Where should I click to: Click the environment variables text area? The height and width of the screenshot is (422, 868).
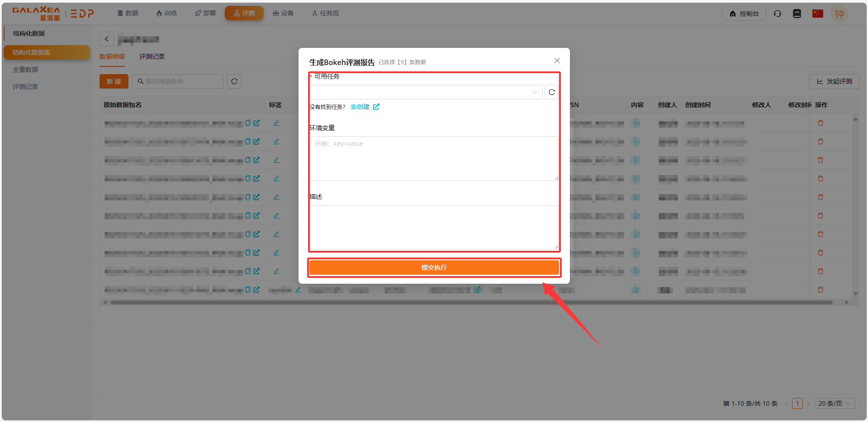(434, 158)
